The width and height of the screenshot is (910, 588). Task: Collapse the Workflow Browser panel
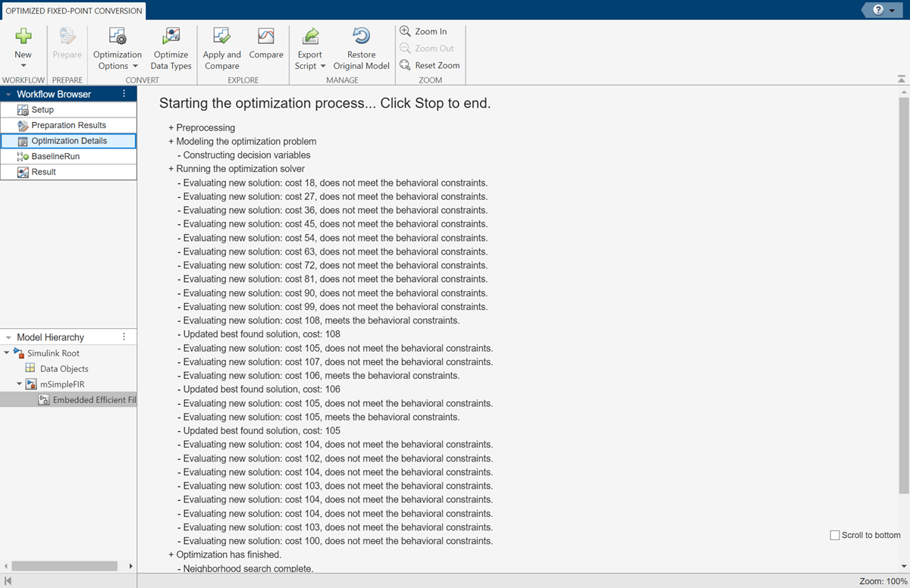point(8,95)
